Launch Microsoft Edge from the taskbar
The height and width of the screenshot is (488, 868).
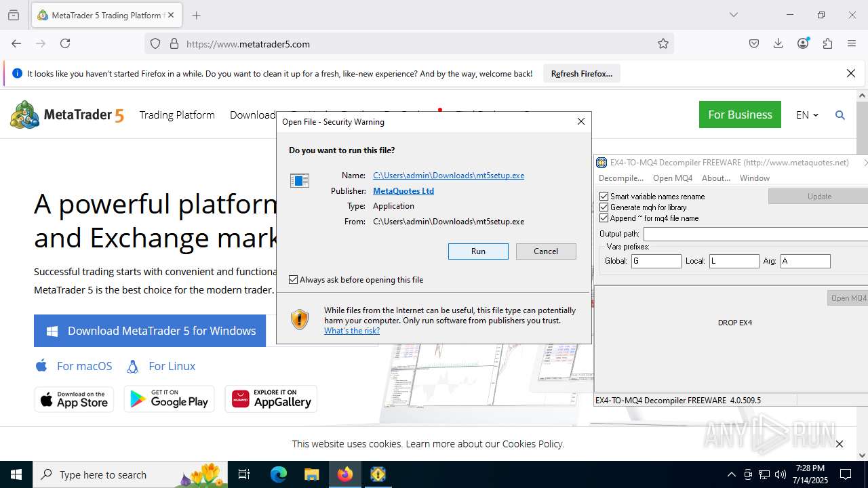point(279,474)
